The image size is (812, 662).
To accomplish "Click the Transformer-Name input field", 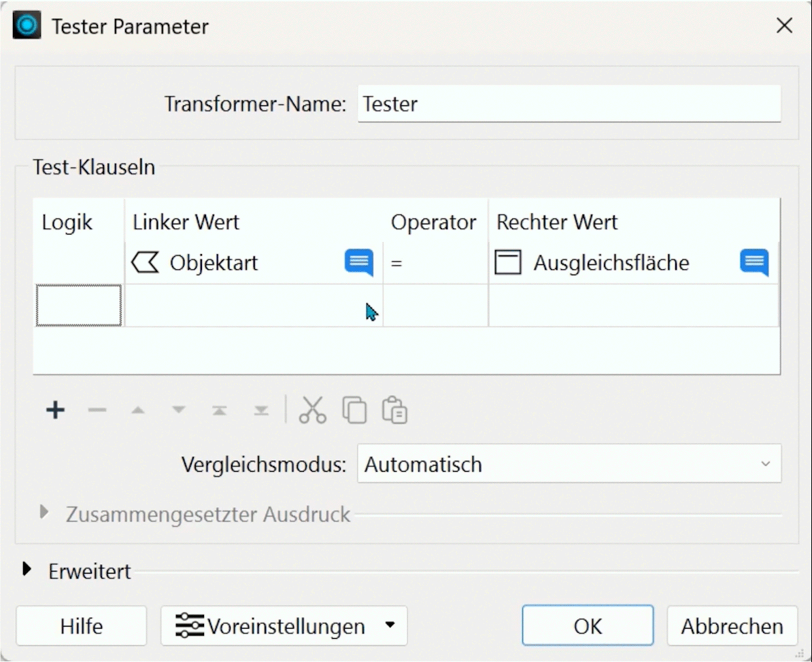I will click(569, 104).
